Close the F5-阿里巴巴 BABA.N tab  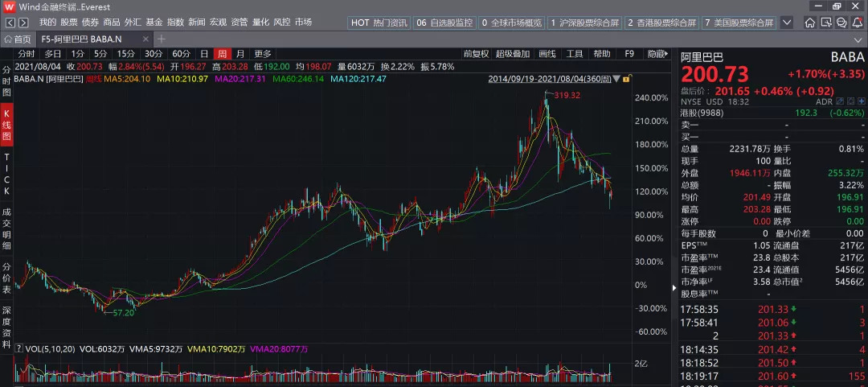point(145,39)
